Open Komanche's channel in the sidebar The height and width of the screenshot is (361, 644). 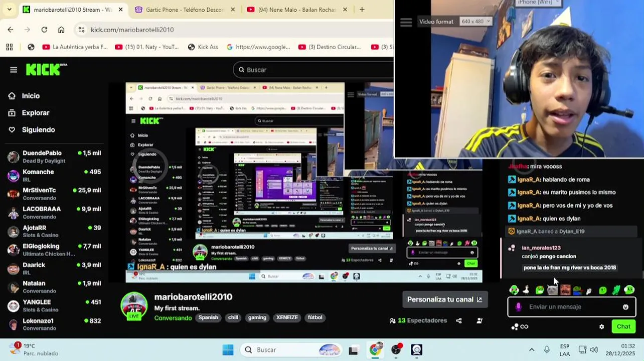tap(54, 175)
